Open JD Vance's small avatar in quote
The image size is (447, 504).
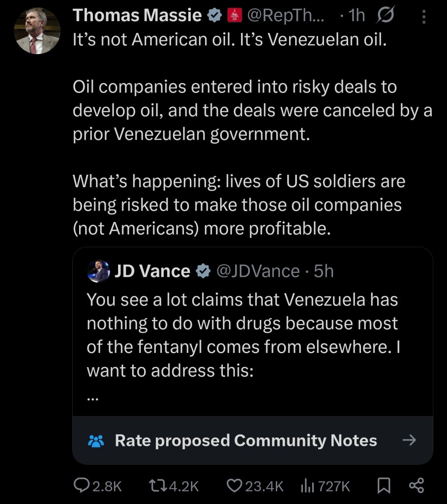point(98,271)
